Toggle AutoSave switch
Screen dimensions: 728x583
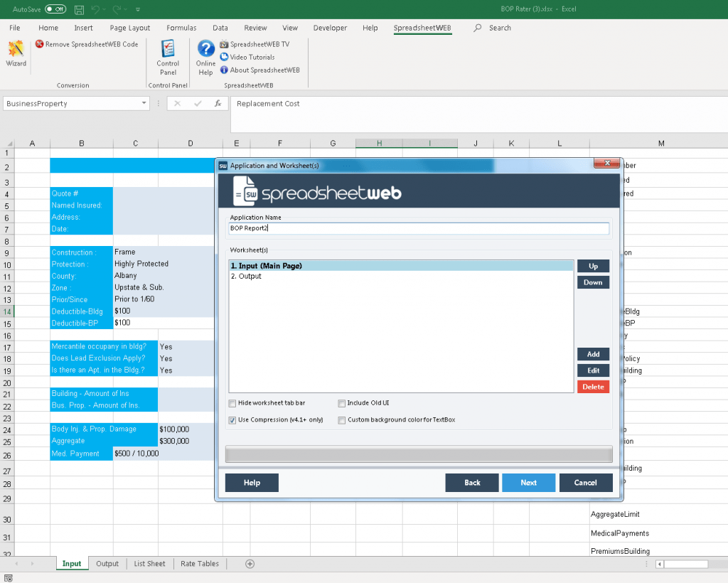click(55, 9)
